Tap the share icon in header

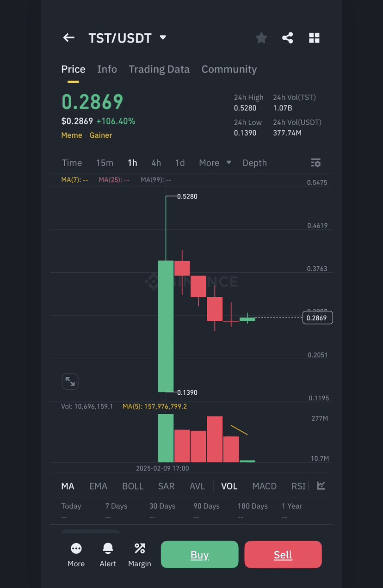pyautogui.click(x=288, y=38)
